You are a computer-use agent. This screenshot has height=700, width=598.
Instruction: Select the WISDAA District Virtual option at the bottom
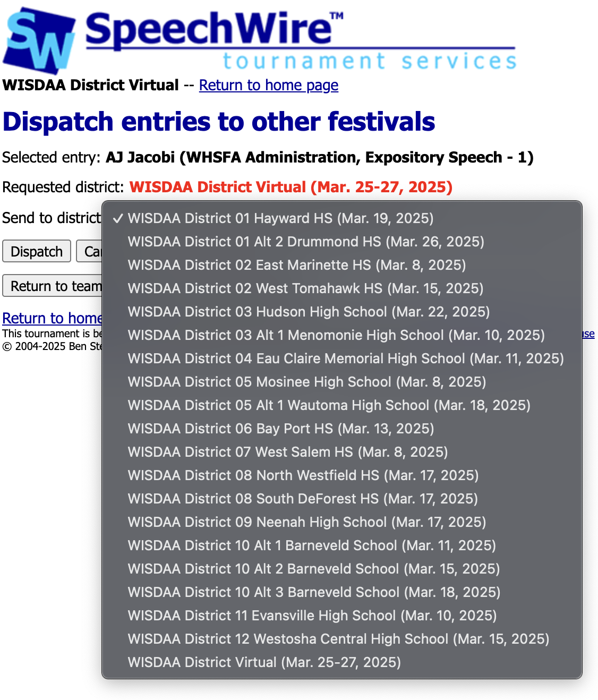264,662
